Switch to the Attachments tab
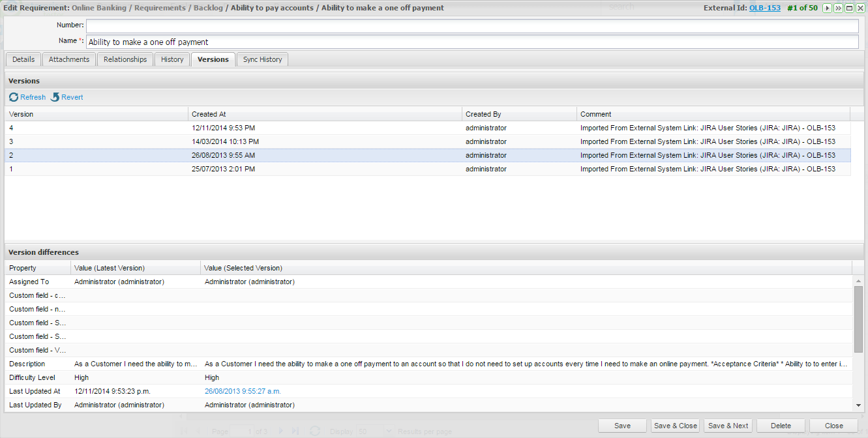 pyautogui.click(x=69, y=59)
